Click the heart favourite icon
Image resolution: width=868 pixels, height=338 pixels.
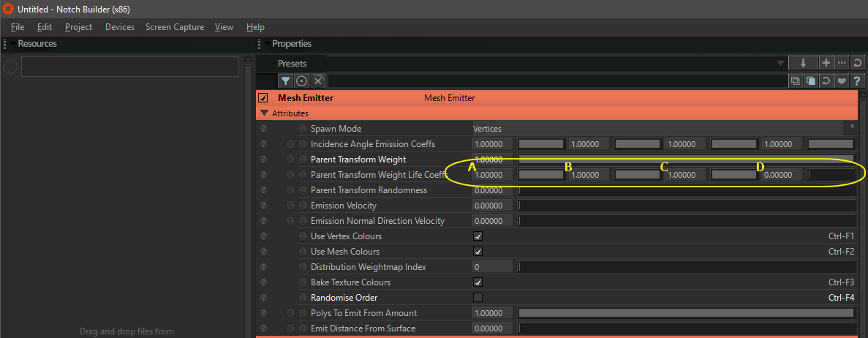pyautogui.click(x=842, y=81)
